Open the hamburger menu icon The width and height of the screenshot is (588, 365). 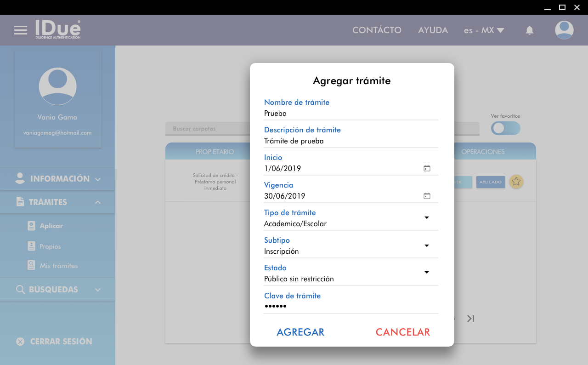coord(21,30)
